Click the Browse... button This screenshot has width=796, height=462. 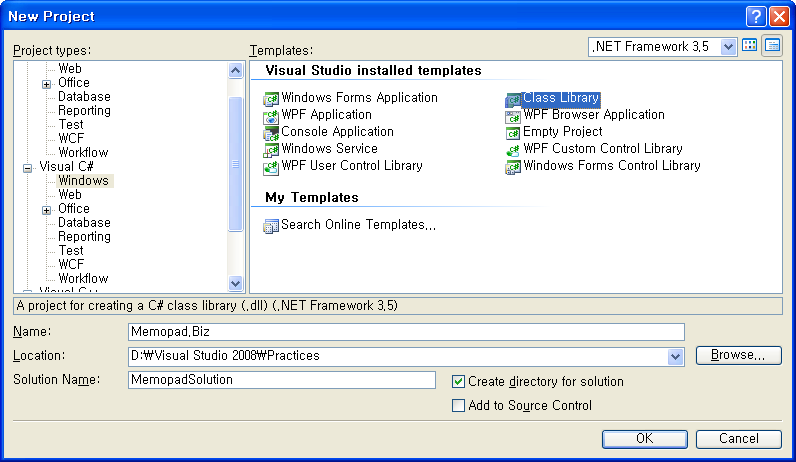coord(739,355)
